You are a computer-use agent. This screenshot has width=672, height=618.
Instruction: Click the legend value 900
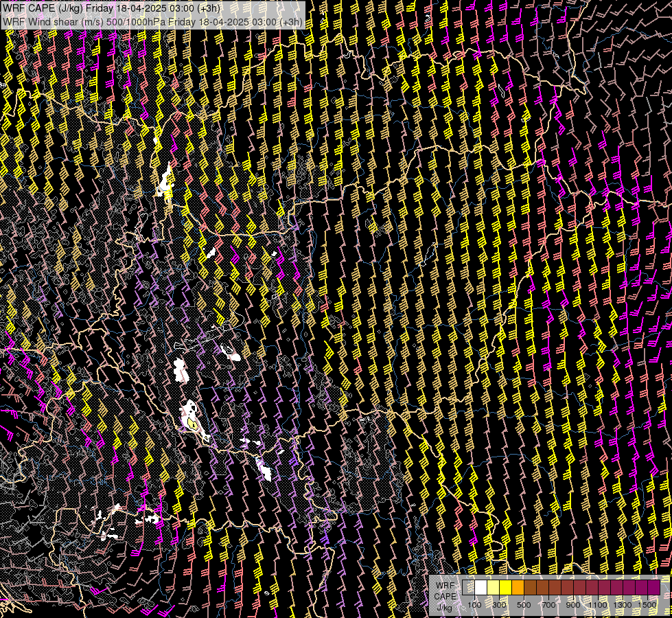(x=573, y=605)
